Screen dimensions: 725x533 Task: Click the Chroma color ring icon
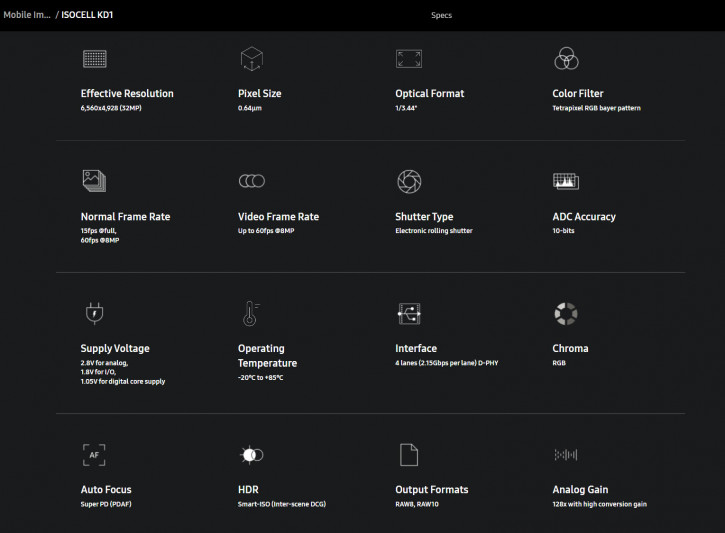click(566, 314)
